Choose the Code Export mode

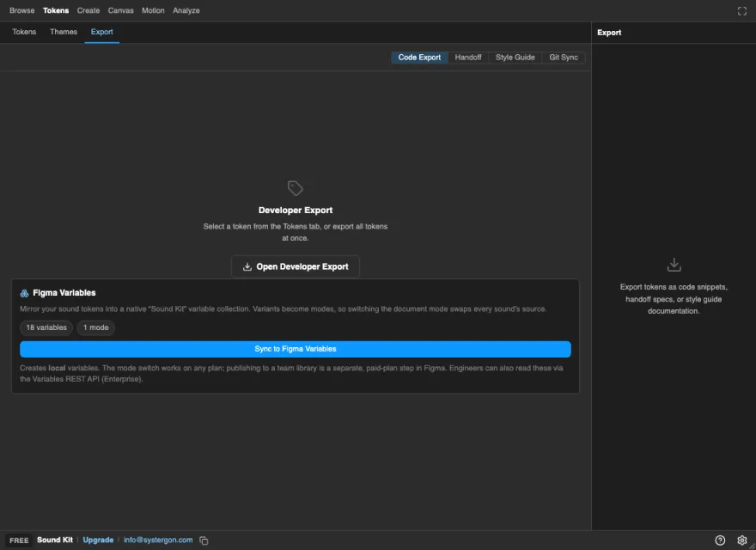(x=419, y=58)
